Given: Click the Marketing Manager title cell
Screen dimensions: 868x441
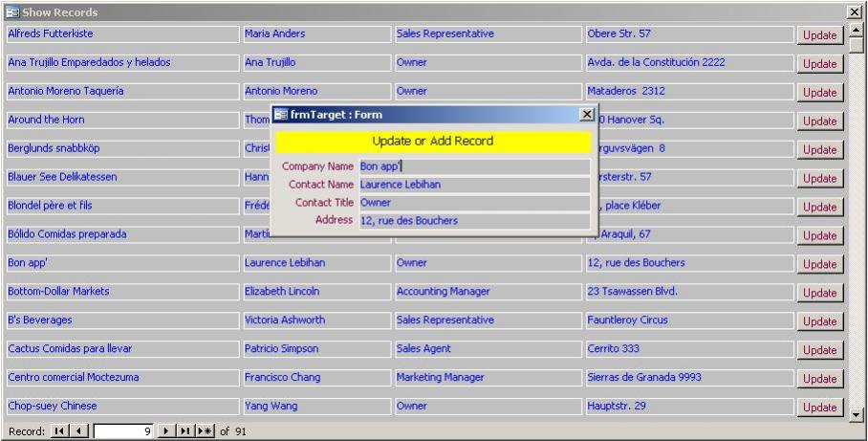Looking at the screenshot, I should [x=488, y=377].
